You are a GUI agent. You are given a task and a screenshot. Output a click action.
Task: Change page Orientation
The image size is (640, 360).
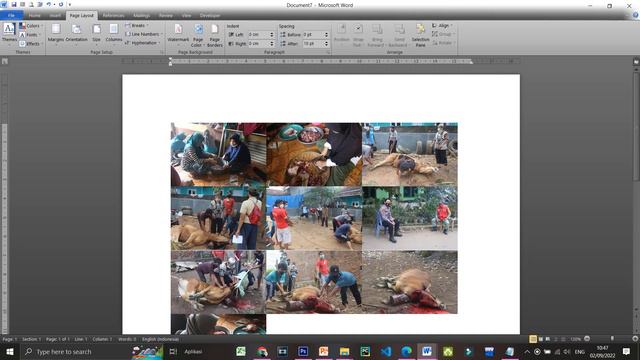pos(76,34)
